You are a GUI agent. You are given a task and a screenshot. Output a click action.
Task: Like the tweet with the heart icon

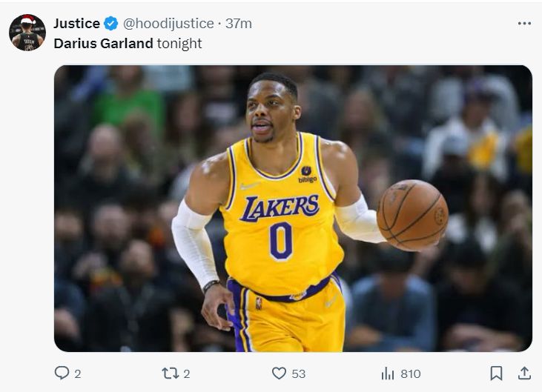[279, 373]
